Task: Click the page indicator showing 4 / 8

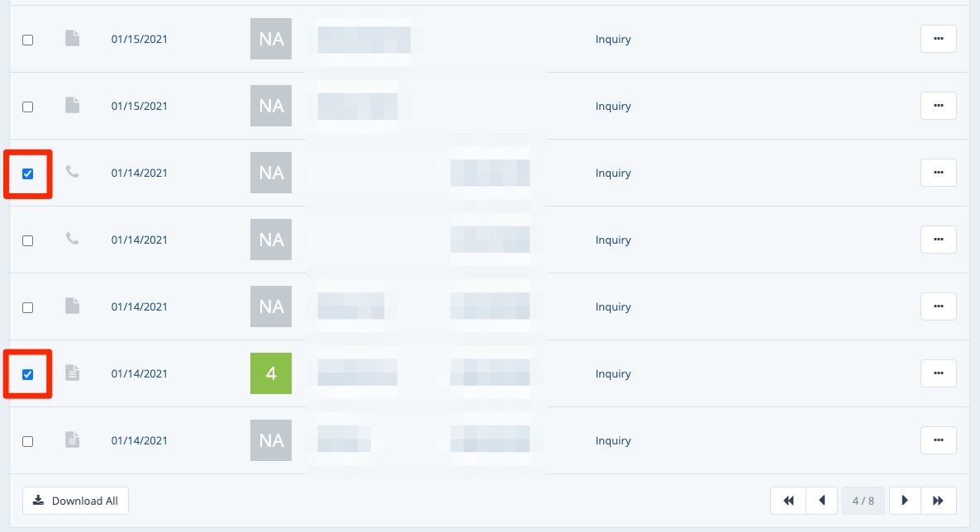Action: coord(863,501)
